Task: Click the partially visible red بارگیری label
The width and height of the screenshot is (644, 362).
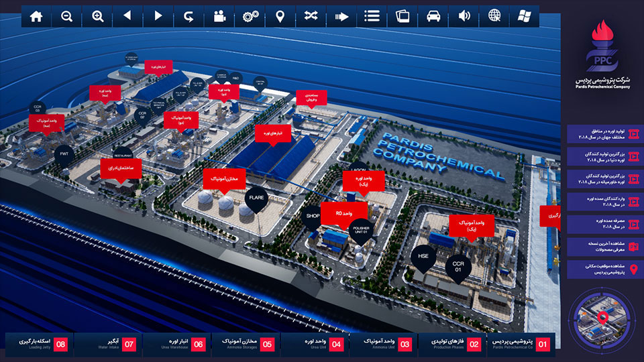Action: coord(550,216)
